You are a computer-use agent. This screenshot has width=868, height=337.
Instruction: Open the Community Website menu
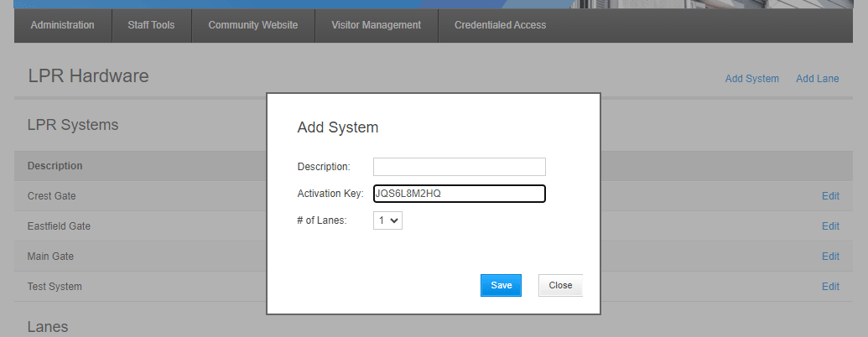click(253, 25)
